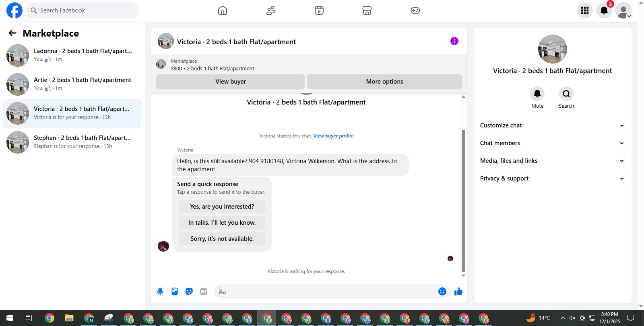Open Windows Task View
This screenshot has width=644, height=326.
point(29,318)
